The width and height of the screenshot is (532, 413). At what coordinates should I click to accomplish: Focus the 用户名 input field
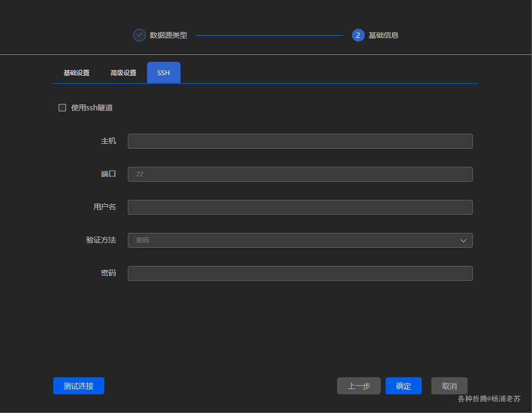pyautogui.click(x=300, y=207)
